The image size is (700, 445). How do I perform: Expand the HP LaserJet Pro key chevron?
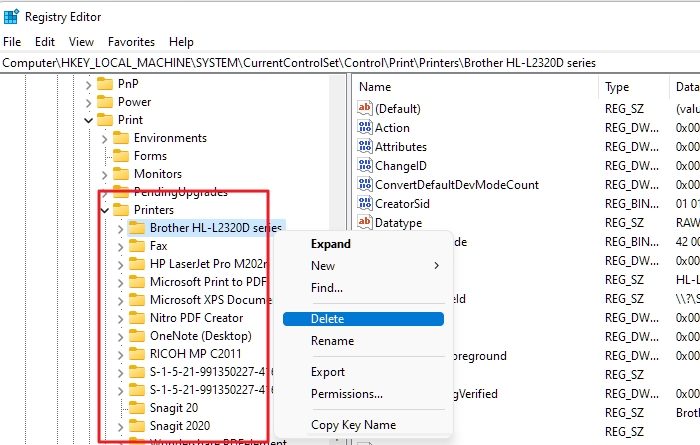[x=121, y=265]
